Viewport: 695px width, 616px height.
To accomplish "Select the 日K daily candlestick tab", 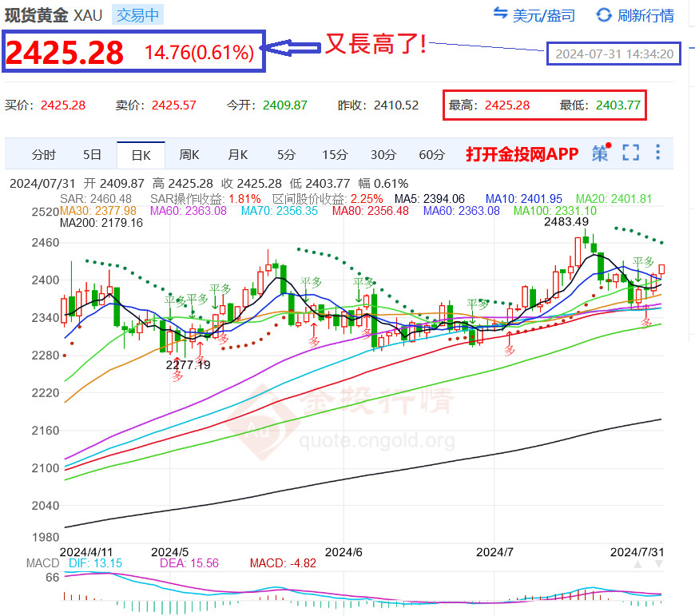I will [x=141, y=155].
